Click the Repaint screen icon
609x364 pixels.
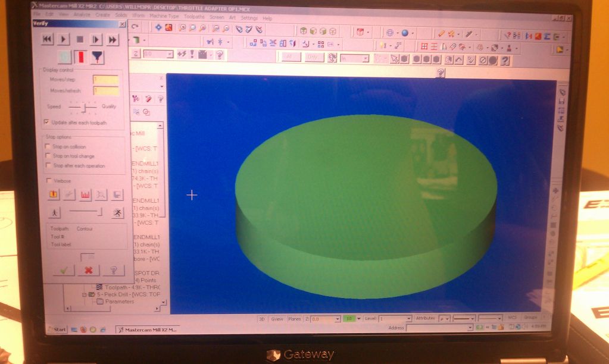168,27
